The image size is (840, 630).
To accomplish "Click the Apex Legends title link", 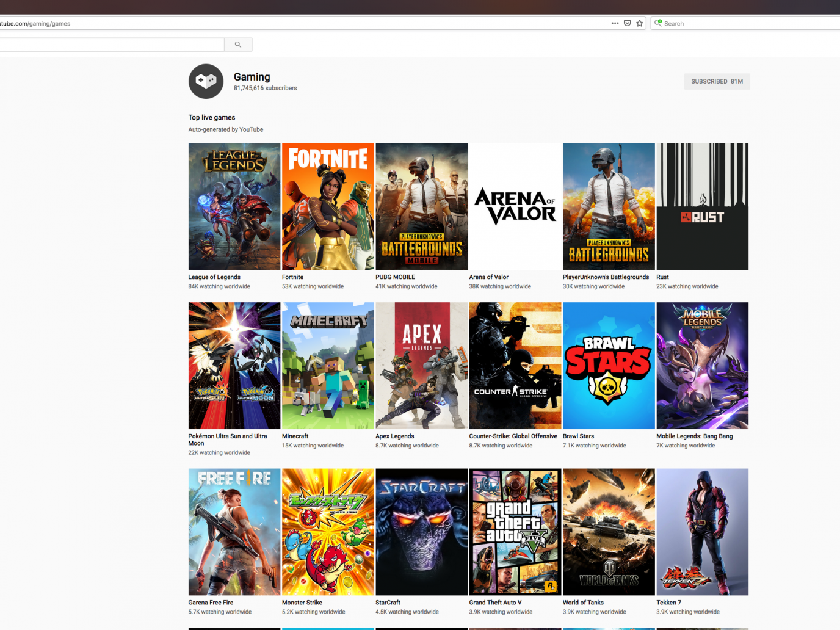I will 395,436.
